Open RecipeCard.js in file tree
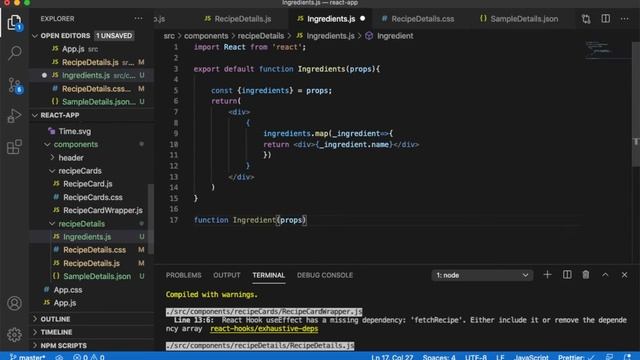 [x=88, y=184]
